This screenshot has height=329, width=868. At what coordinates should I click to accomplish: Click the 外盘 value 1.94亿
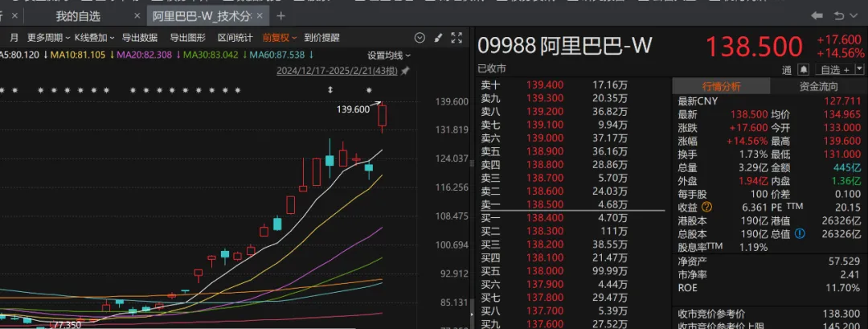tap(755, 181)
